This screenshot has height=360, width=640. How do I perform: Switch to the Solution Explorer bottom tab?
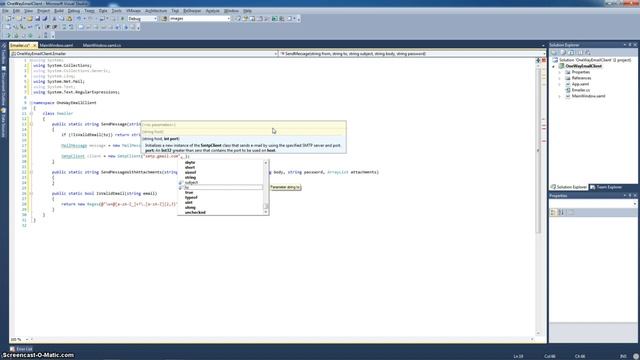[x=569, y=187]
